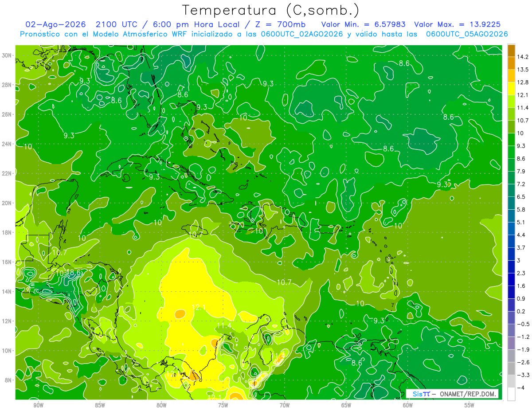The width and height of the screenshot is (532, 411).
Task: Click the -2.6 value on the color scale
Action: (523, 362)
